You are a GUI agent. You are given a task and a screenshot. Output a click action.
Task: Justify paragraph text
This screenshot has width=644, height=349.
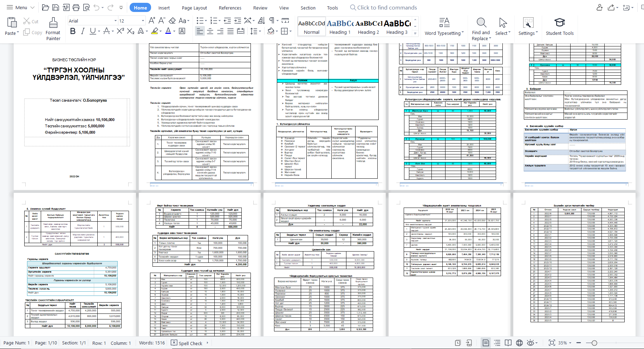[x=230, y=31]
